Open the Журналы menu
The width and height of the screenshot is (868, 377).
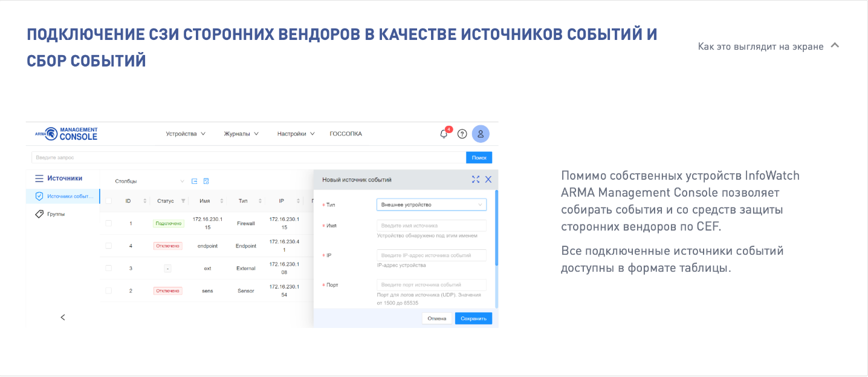pos(241,134)
